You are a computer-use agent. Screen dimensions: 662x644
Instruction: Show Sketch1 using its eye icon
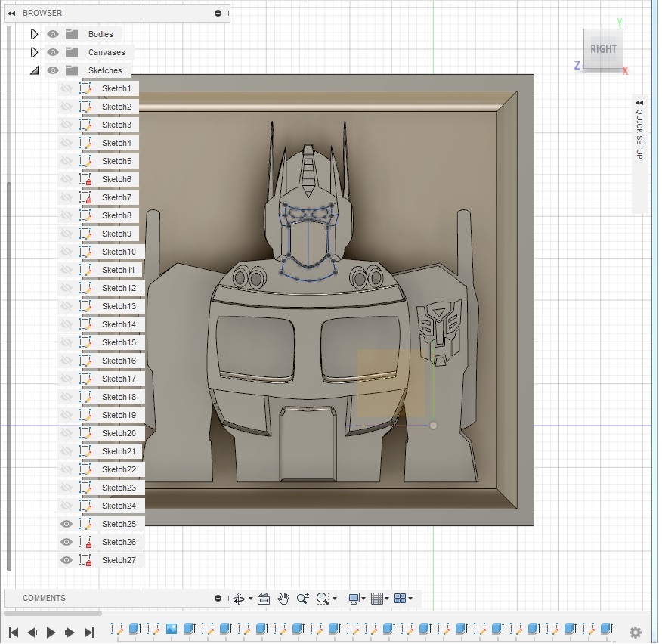click(67, 88)
